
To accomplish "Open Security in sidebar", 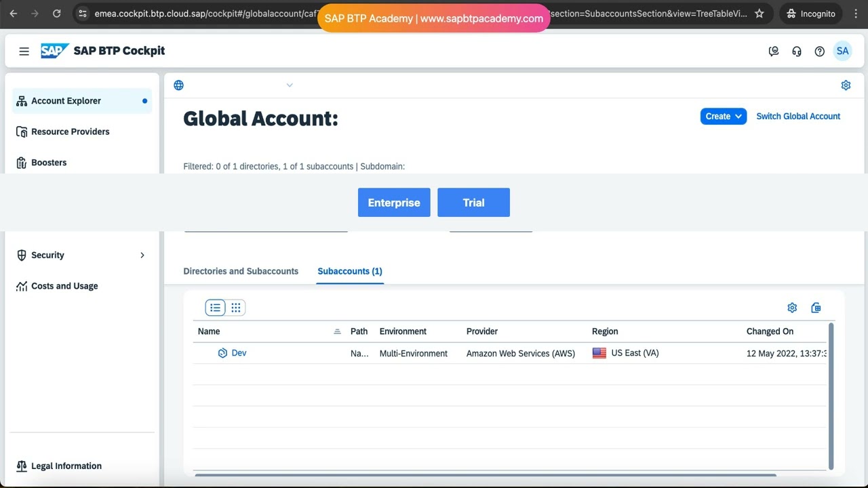I will pyautogui.click(x=82, y=255).
